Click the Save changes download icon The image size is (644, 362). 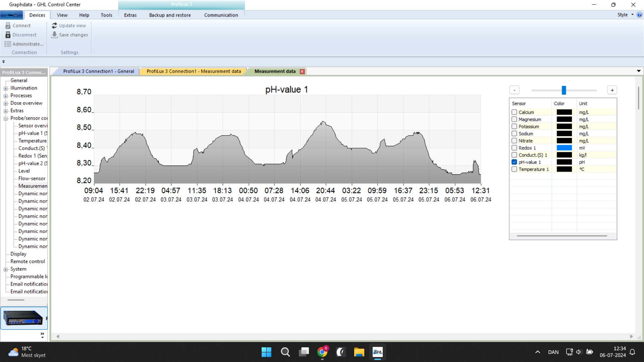pos(54,35)
